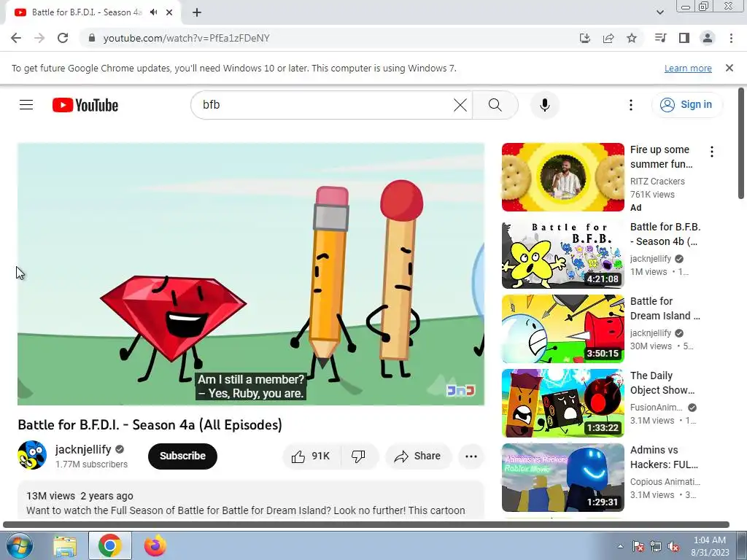Screen dimensions: 747x560
Task: Click the vertical page scrollbar
Action: (x=741, y=143)
